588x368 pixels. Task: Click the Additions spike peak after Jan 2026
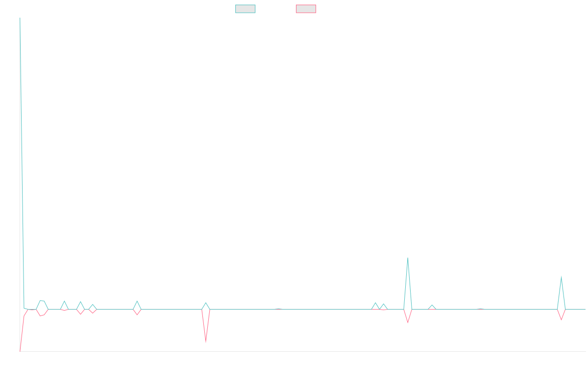coord(561,277)
